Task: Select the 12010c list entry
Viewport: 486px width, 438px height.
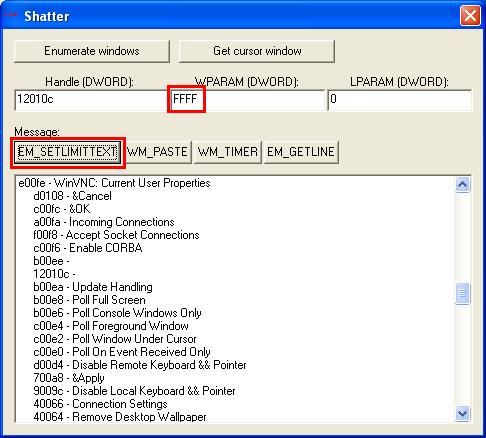Action: 54,274
